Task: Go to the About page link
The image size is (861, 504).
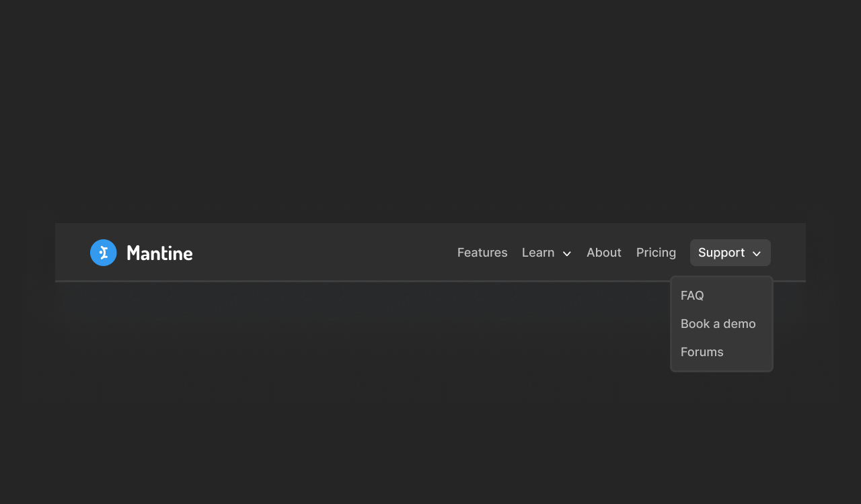Action: pyautogui.click(x=604, y=253)
